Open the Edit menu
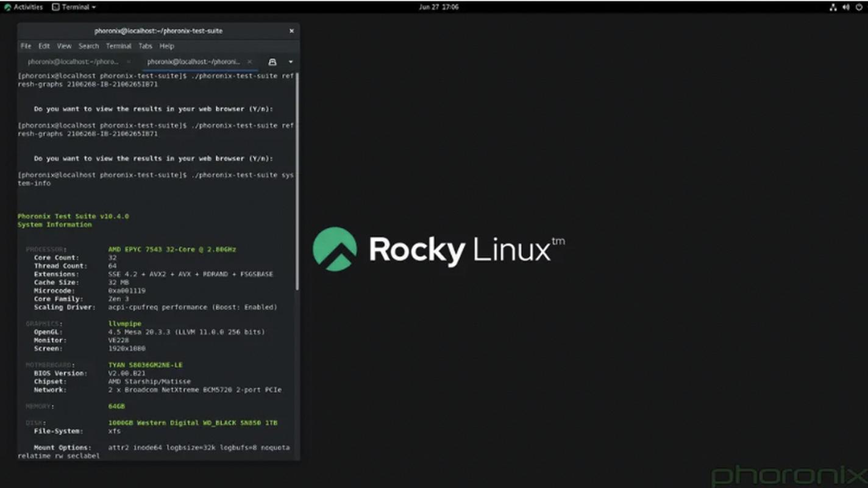 [x=44, y=46]
